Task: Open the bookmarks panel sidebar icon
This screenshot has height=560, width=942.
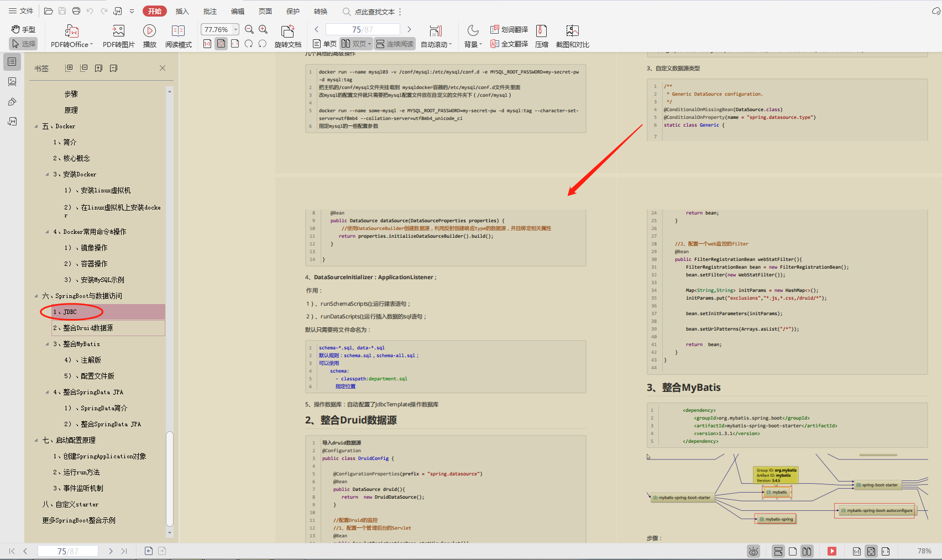Action: pyautogui.click(x=12, y=62)
